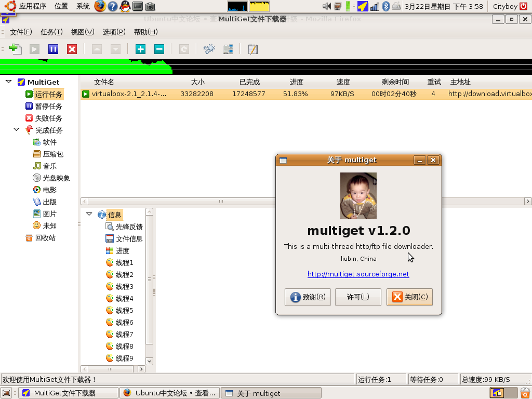Select the 失败任务 failed tasks category
The width and height of the screenshot is (532, 399).
coord(48,118)
